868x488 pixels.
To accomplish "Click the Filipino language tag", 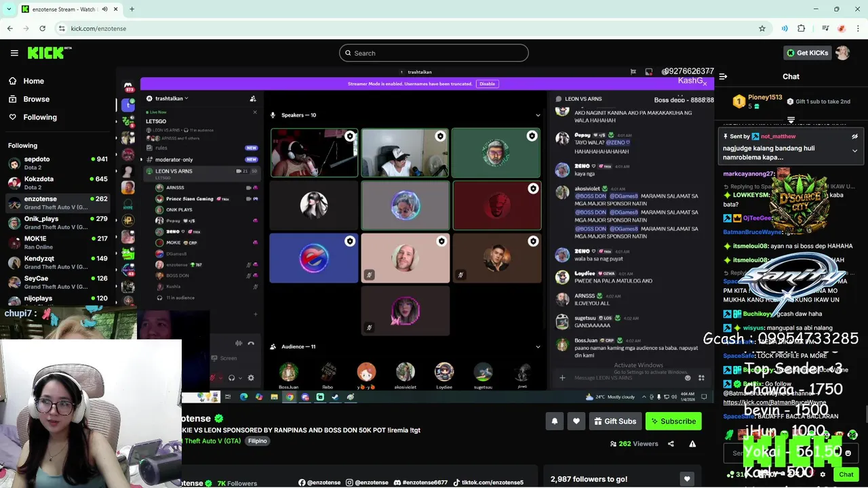I will coord(258,441).
